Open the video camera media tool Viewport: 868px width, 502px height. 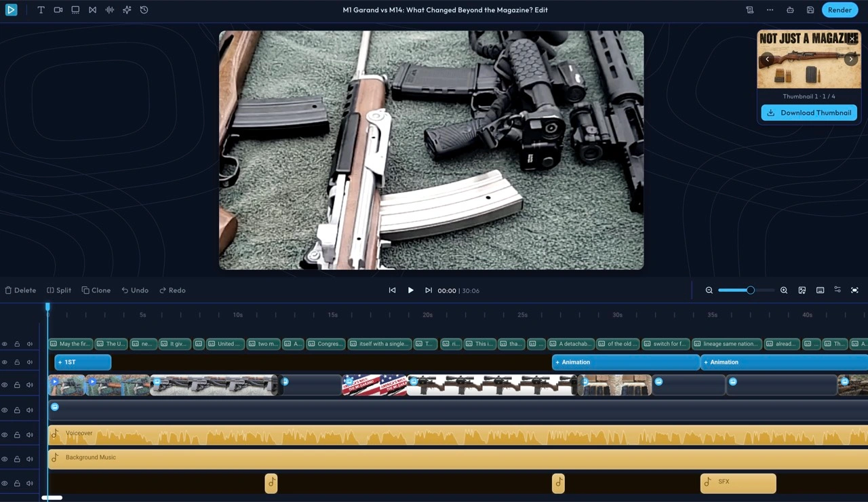tap(58, 10)
